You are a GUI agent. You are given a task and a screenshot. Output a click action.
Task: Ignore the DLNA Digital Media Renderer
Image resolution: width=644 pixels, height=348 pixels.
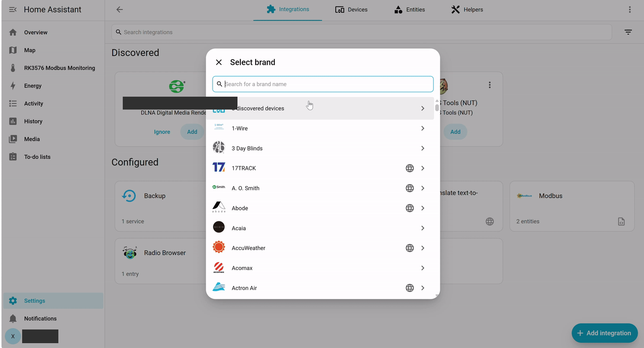click(x=162, y=132)
